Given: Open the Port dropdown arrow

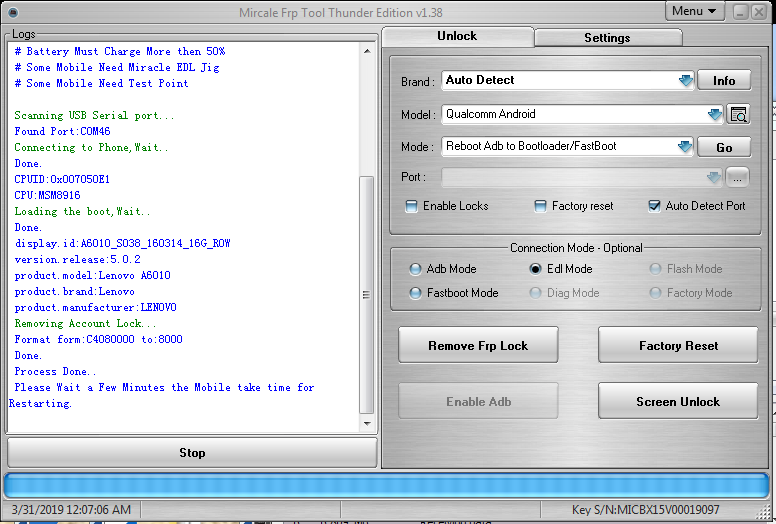Looking at the screenshot, I should [x=714, y=177].
